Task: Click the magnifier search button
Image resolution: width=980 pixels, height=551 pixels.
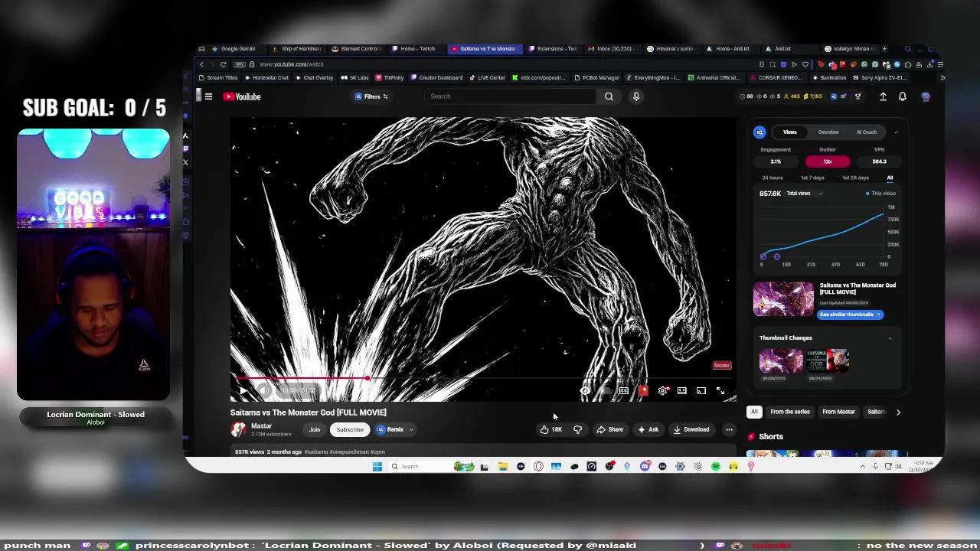Action: 609,96
